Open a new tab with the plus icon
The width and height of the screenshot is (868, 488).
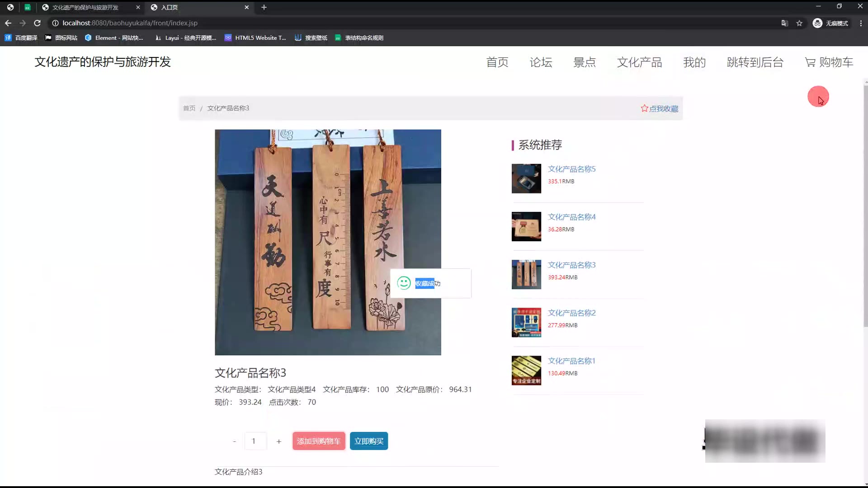point(264,7)
